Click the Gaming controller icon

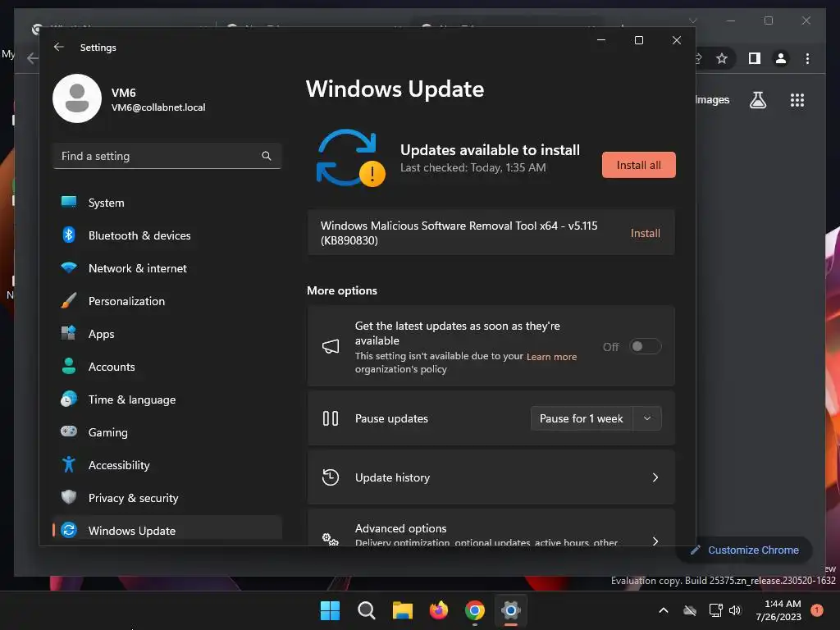69,431
